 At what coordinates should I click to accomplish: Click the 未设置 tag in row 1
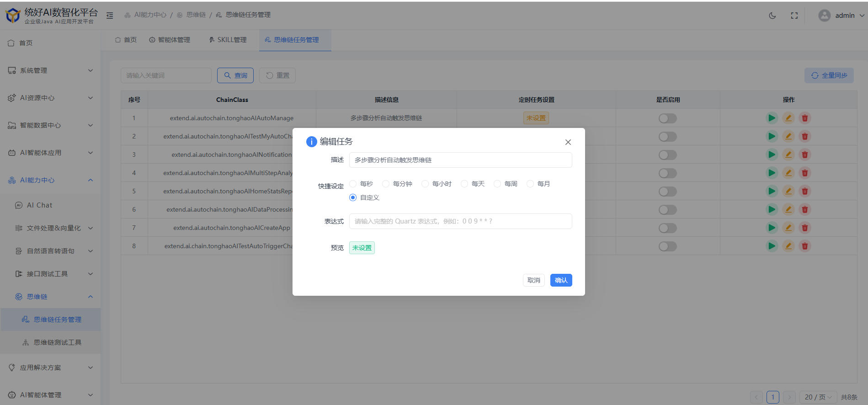(x=536, y=118)
